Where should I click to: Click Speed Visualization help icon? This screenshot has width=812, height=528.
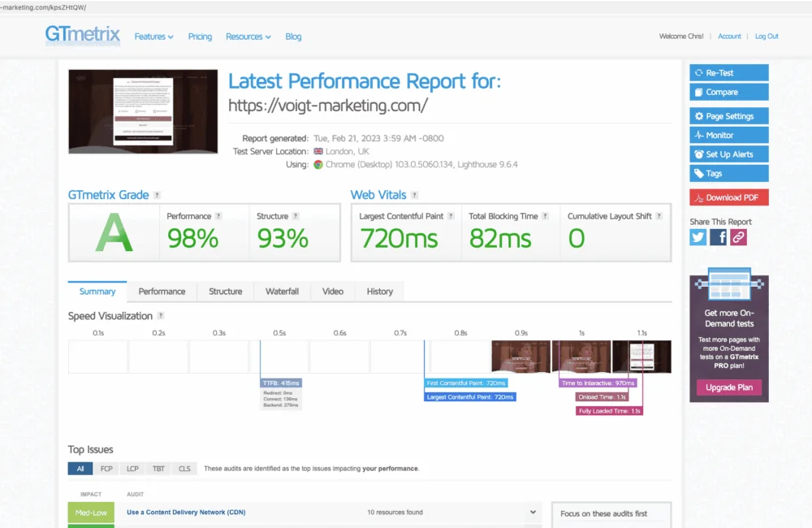coord(161,316)
